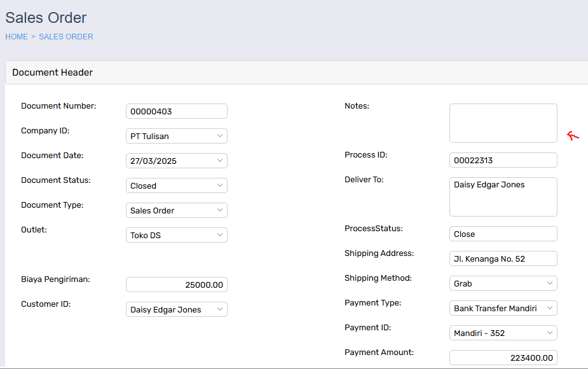588x369 pixels.
Task: Click the Payment Amount input field
Action: tap(503, 358)
